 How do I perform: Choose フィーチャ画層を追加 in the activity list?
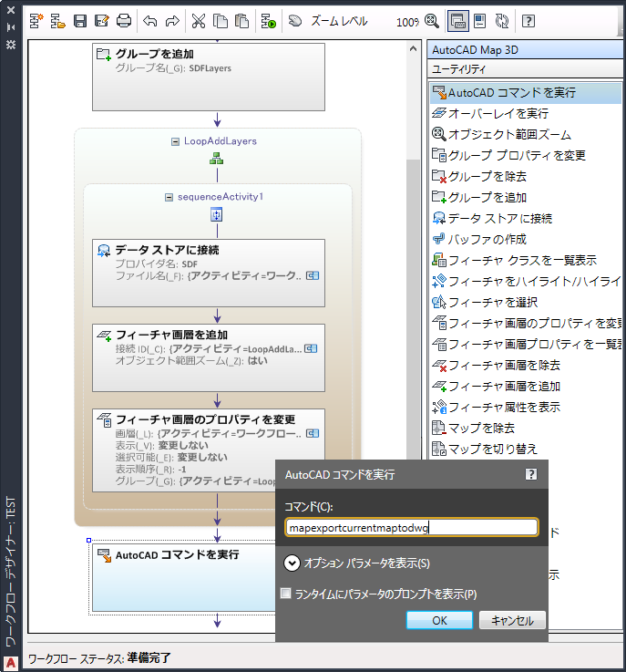[526, 387]
